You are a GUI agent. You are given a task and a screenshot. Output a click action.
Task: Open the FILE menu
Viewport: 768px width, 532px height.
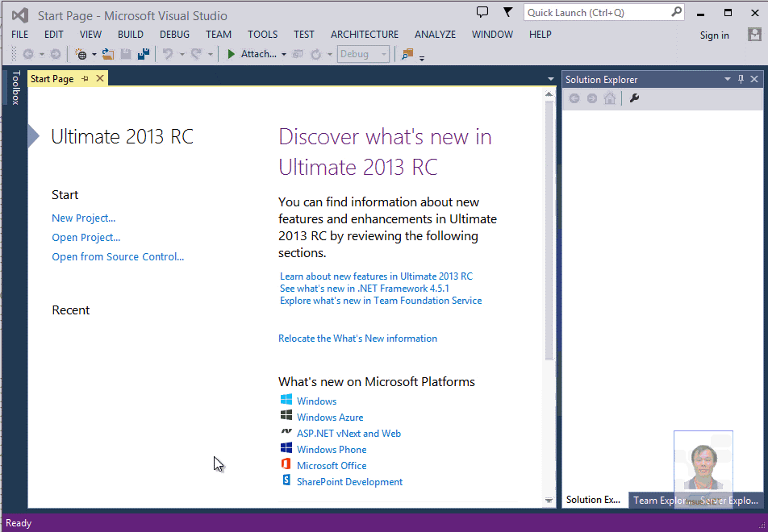[20, 35]
